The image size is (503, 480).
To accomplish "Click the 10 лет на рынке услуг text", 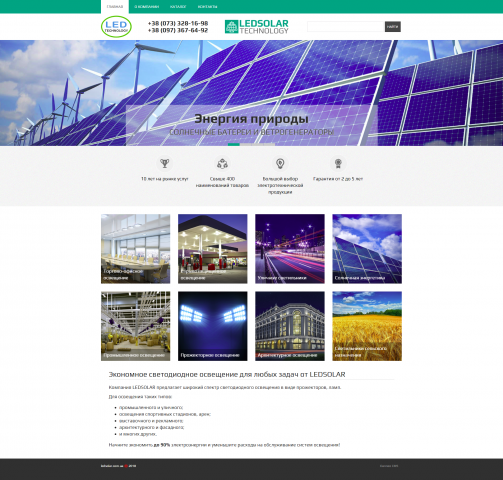I will click(x=165, y=179).
